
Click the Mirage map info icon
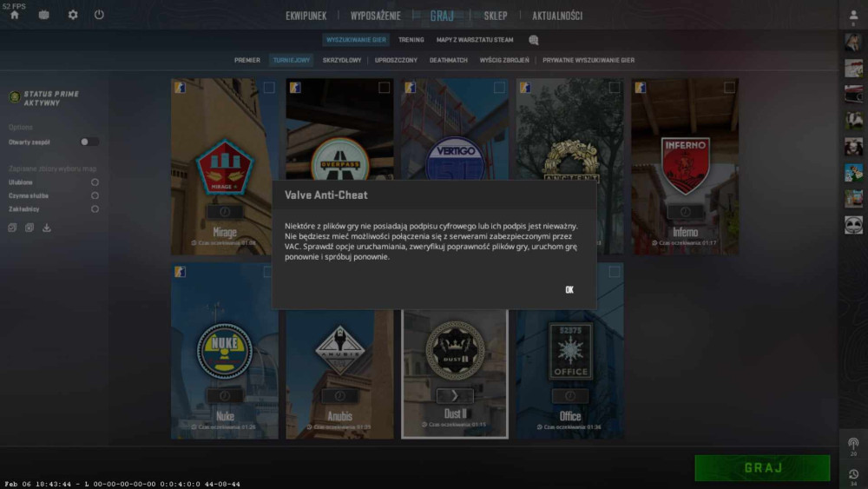point(224,212)
